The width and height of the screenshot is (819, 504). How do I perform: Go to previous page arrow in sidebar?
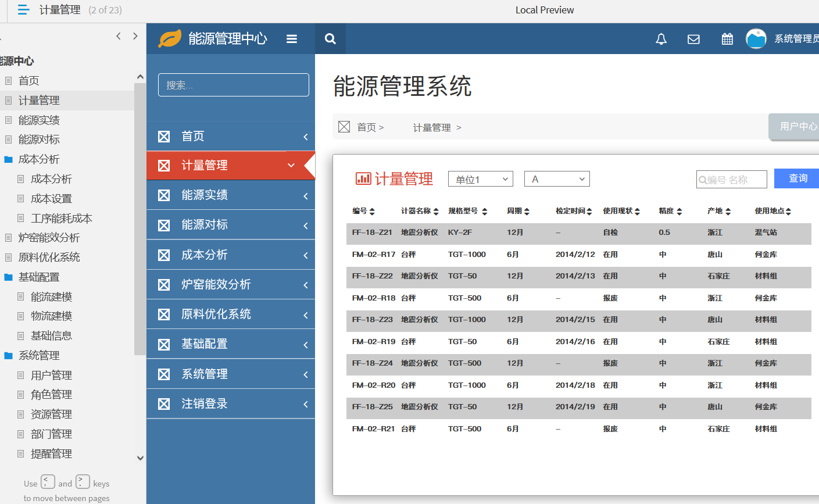pyautogui.click(x=119, y=36)
